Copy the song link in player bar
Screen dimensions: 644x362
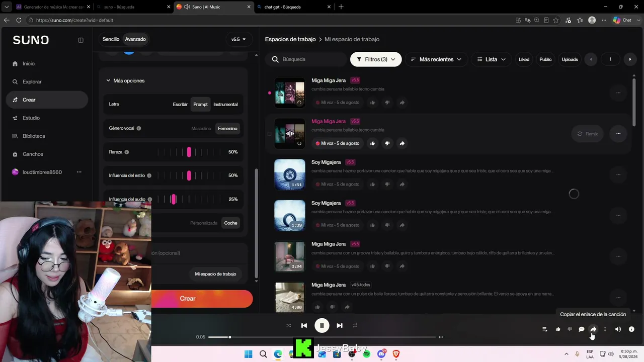coord(593,329)
